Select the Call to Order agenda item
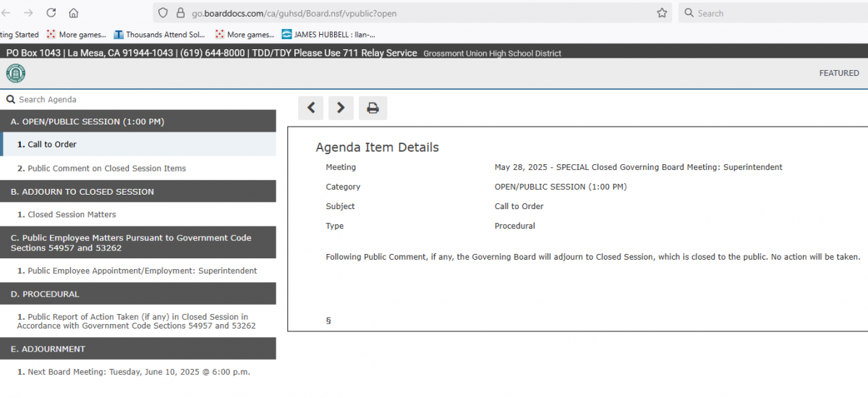This screenshot has width=868, height=398. click(52, 145)
